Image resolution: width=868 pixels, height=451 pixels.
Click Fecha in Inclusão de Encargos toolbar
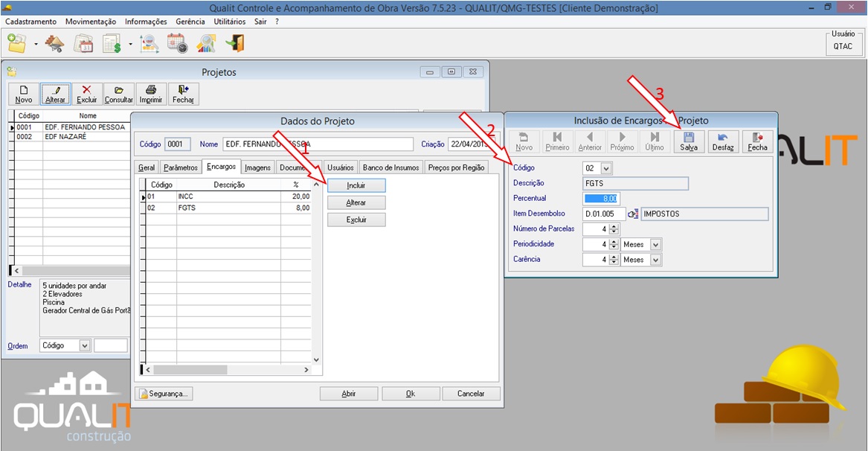tap(757, 142)
